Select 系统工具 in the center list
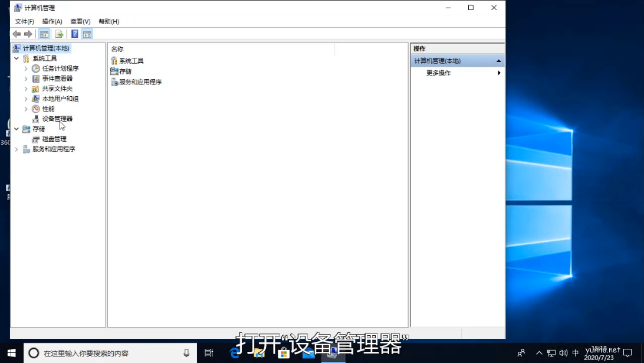The height and width of the screenshot is (363, 644). pos(132,61)
